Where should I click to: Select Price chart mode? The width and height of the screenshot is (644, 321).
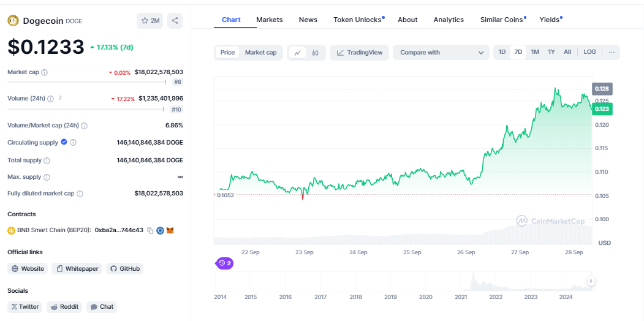(227, 53)
